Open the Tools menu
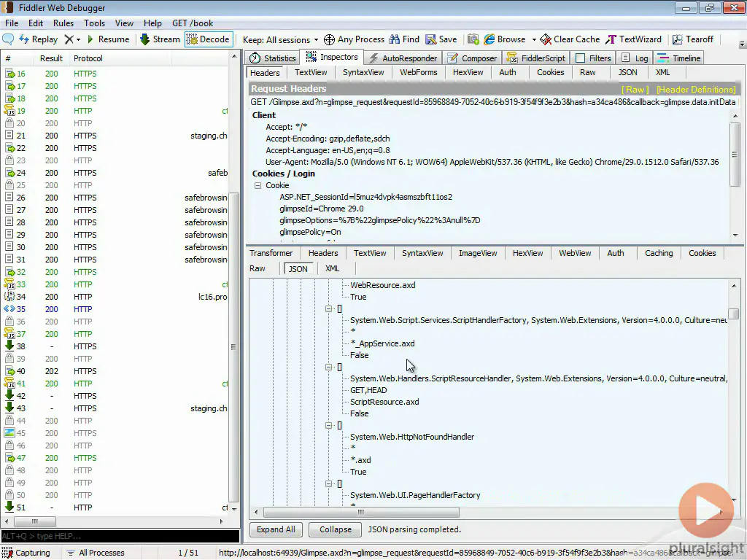Viewport: 747px width, 560px height. pyautogui.click(x=94, y=23)
